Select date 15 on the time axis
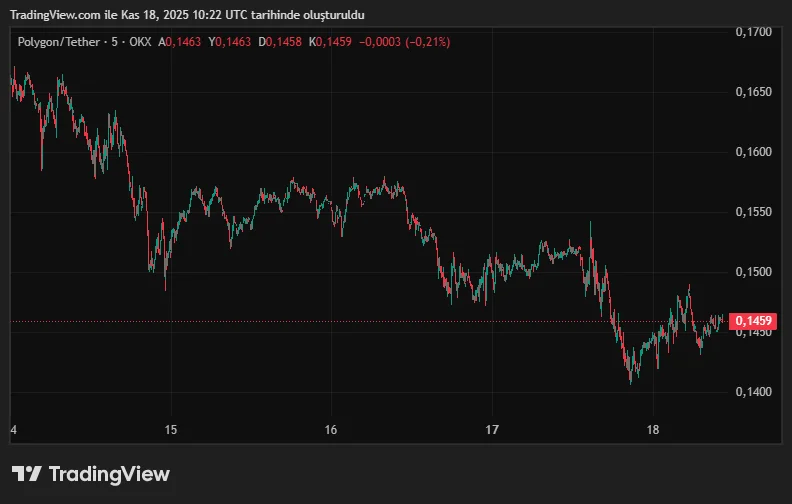 (x=171, y=430)
